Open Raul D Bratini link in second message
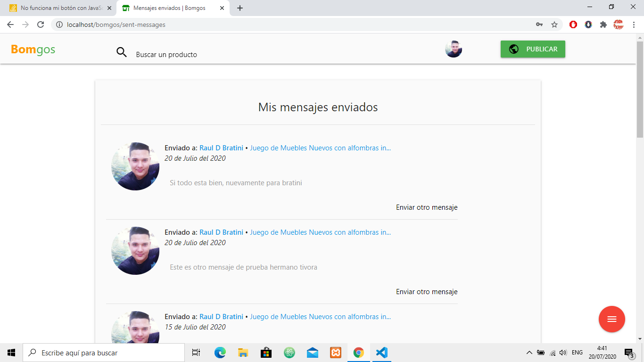Screen dimensions: 644x362 (x=221, y=232)
